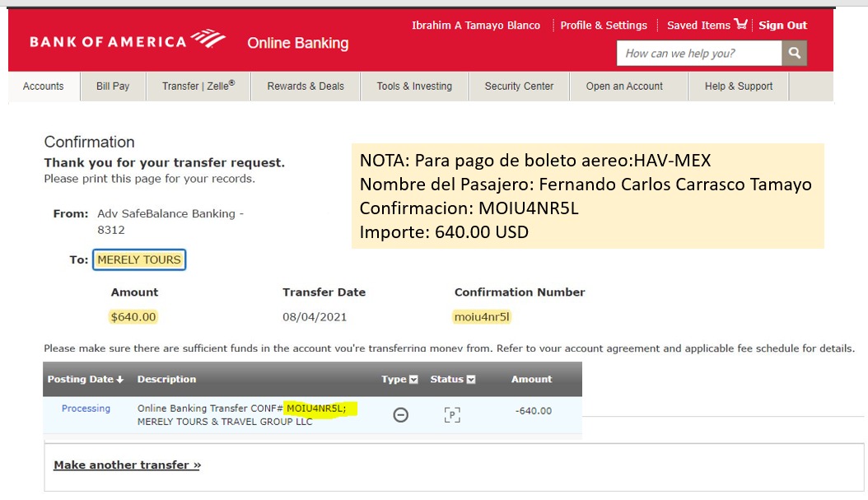The width and height of the screenshot is (868, 500).
Task: Click the Amount column header in table
Action: (531, 379)
